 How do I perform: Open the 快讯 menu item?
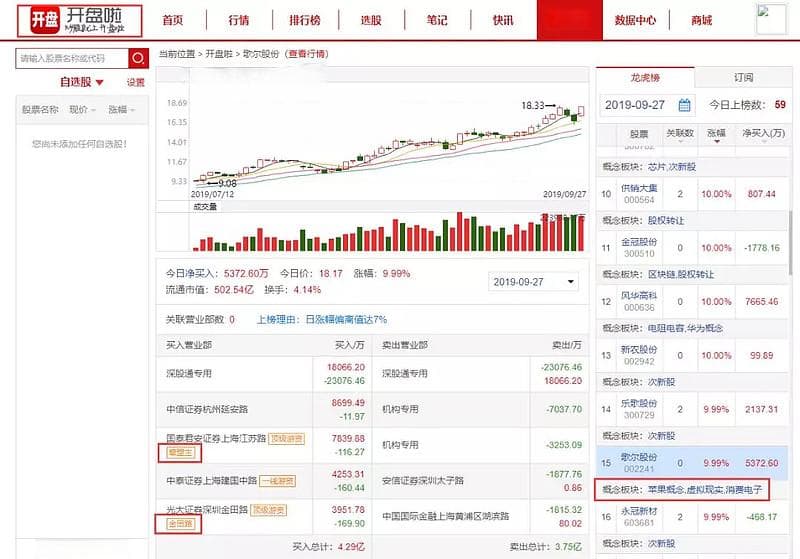[x=503, y=20]
